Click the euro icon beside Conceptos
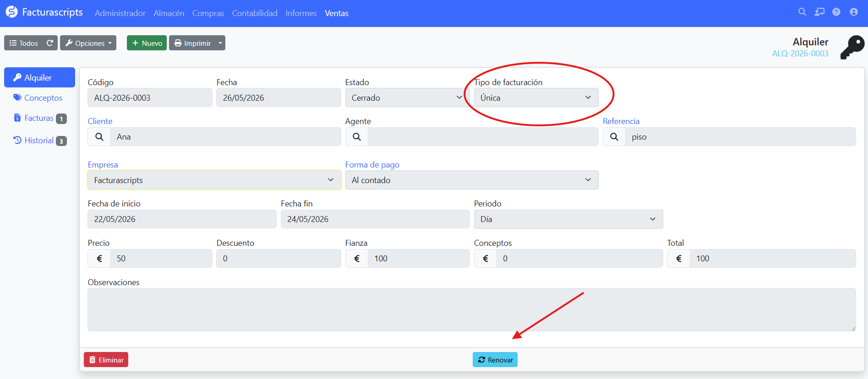Viewport: 868px width, 379px height. pyautogui.click(x=486, y=259)
